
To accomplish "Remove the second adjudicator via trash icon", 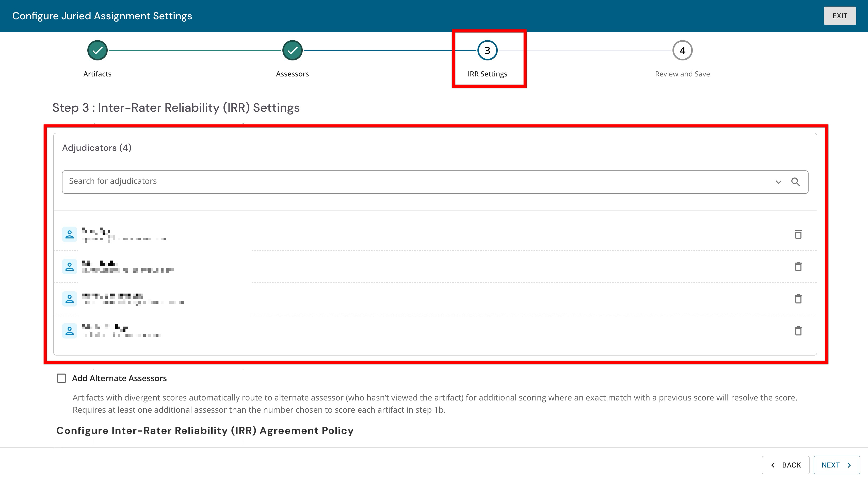I will pyautogui.click(x=798, y=267).
